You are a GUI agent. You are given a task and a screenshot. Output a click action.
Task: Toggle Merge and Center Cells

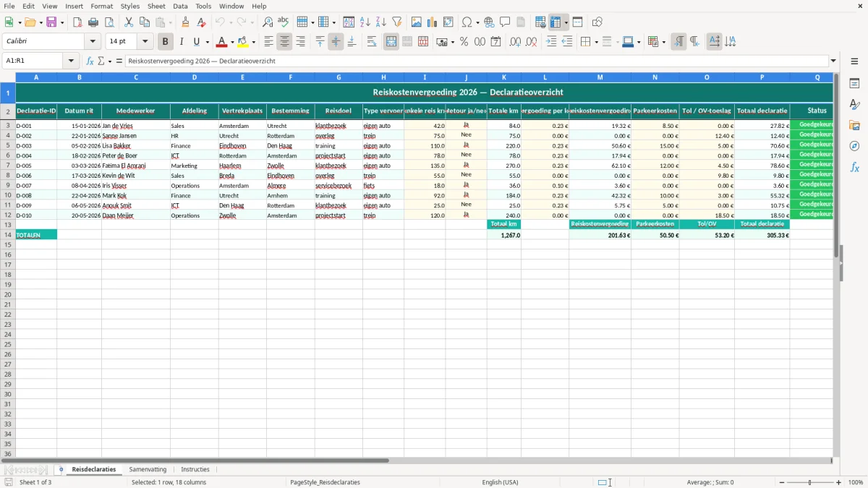coord(391,42)
